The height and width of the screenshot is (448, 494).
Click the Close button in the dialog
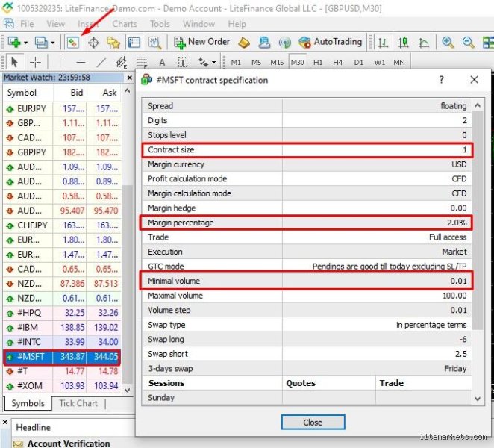(x=313, y=422)
